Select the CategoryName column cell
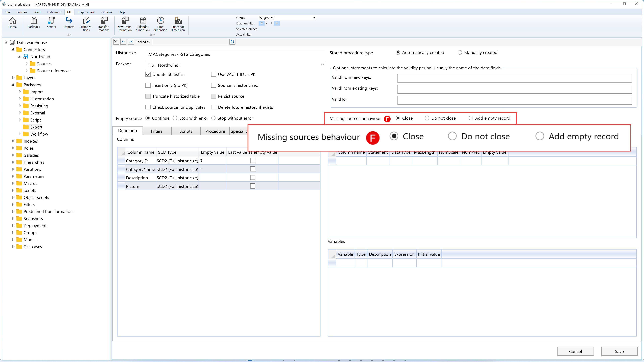Viewport: 644px width, 362px height. [x=140, y=169]
